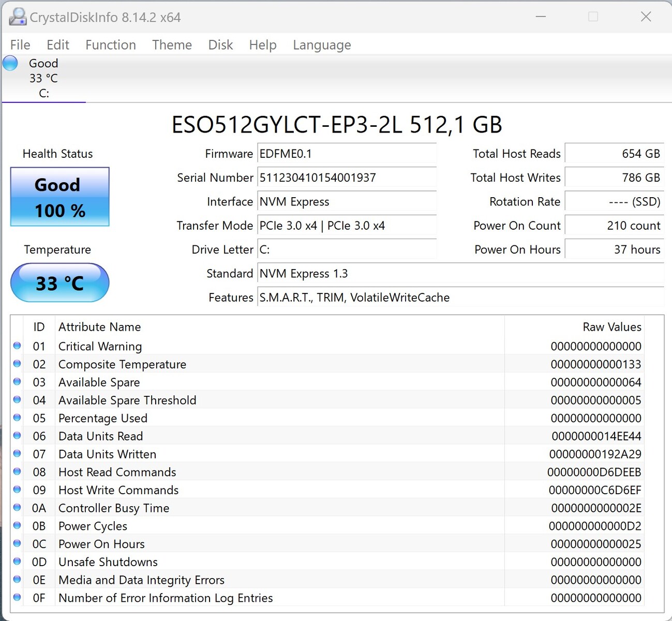Click the status orb in row 0C
Image resolution: width=672 pixels, height=621 pixels.
[x=17, y=543]
